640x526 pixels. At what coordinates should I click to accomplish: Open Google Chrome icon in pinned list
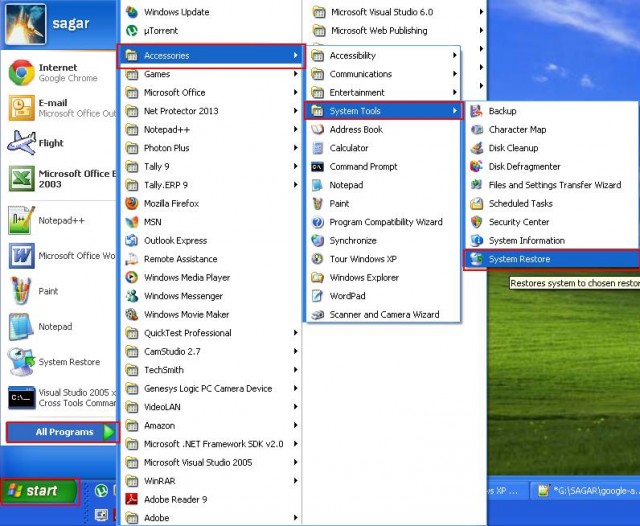(x=21, y=73)
